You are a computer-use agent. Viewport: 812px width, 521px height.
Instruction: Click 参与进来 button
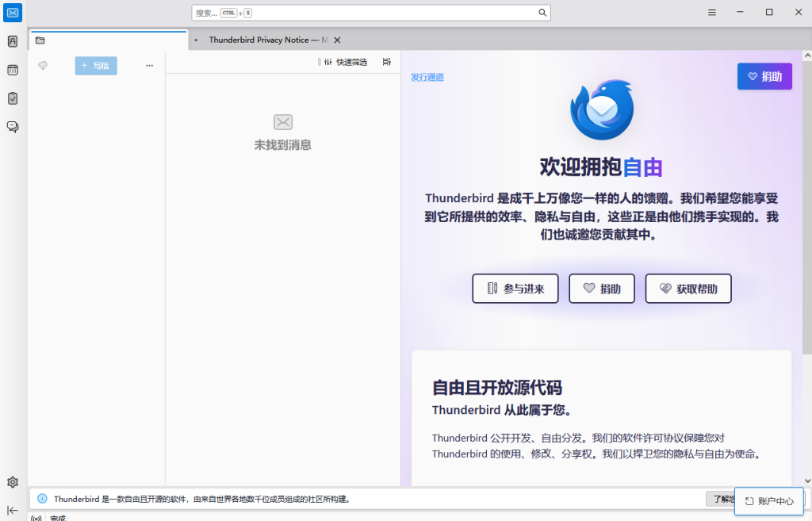515,289
